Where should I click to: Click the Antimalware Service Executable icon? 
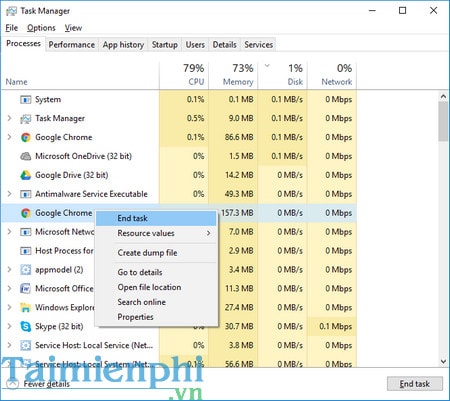26,194
